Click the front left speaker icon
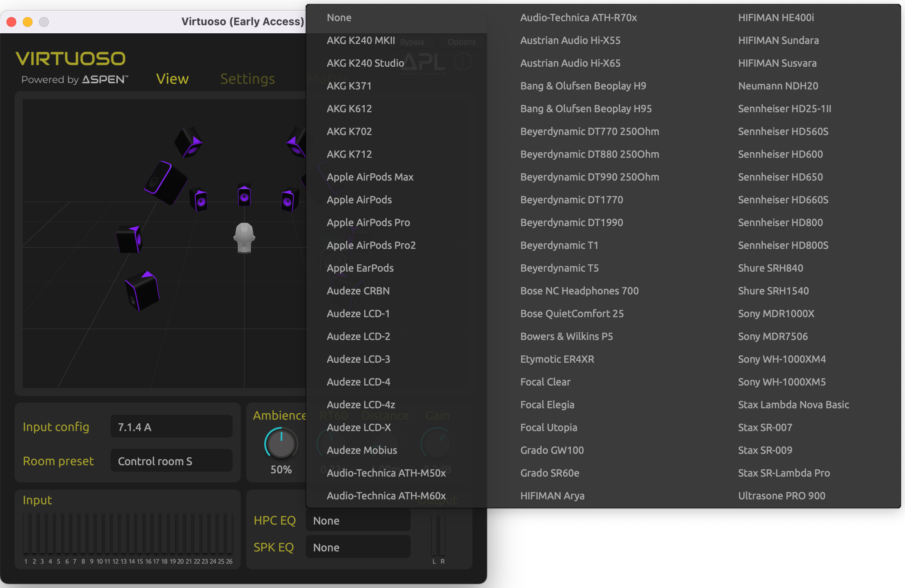The image size is (905, 588). [x=199, y=199]
